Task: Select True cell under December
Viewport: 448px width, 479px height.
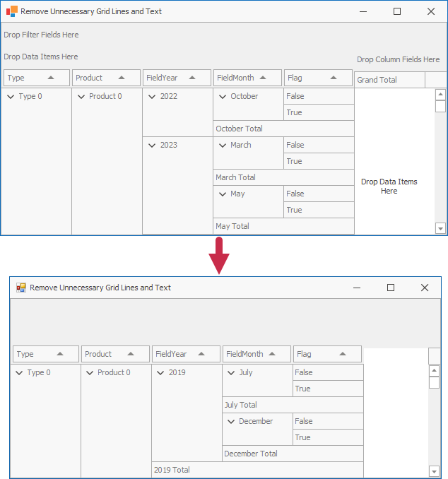Action: 328,437
